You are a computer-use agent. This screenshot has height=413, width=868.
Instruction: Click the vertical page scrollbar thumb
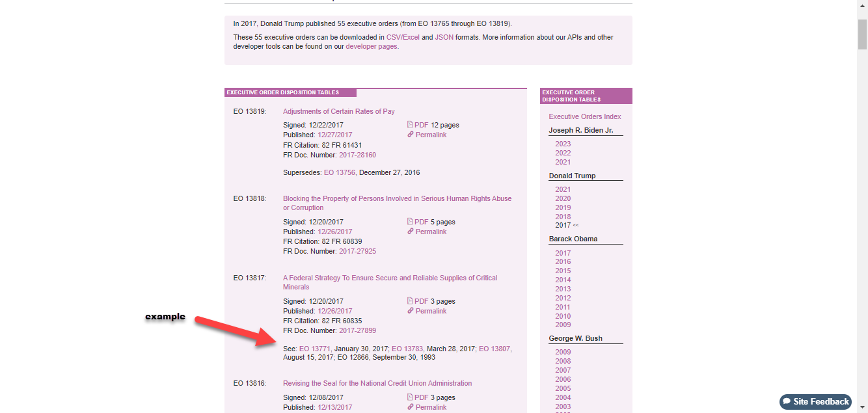(x=862, y=34)
